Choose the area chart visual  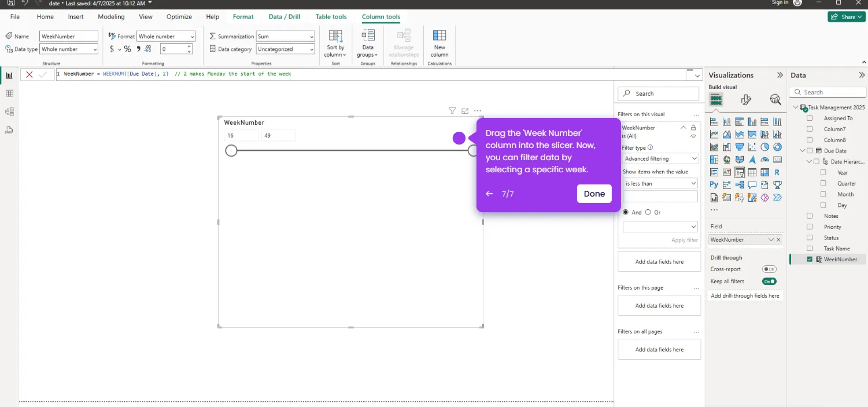(x=727, y=134)
